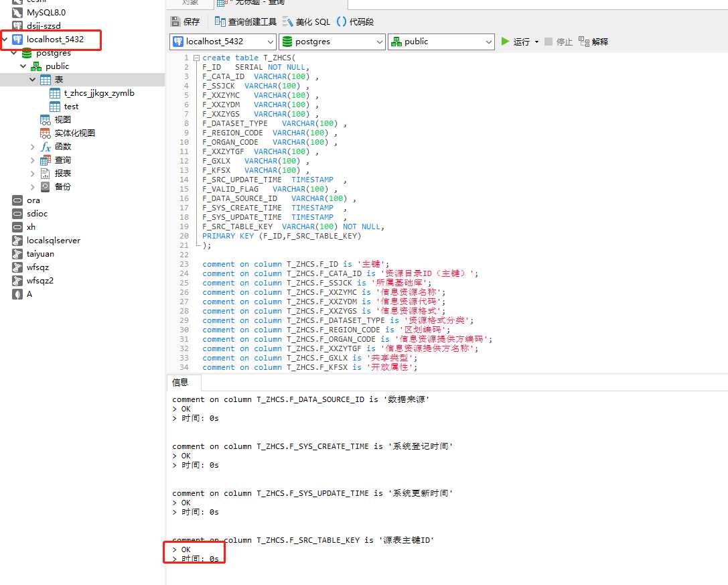Open the postgres database dropdown

pos(332,42)
